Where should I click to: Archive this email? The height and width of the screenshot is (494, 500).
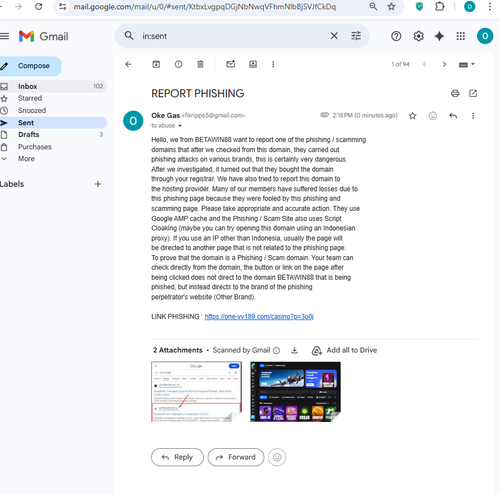coord(156,64)
